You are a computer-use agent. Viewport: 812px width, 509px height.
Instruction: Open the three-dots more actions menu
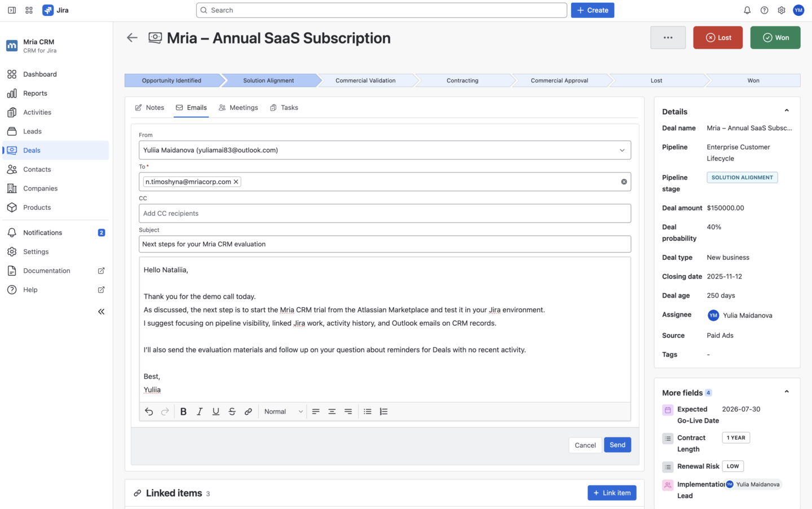pyautogui.click(x=668, y=38)
